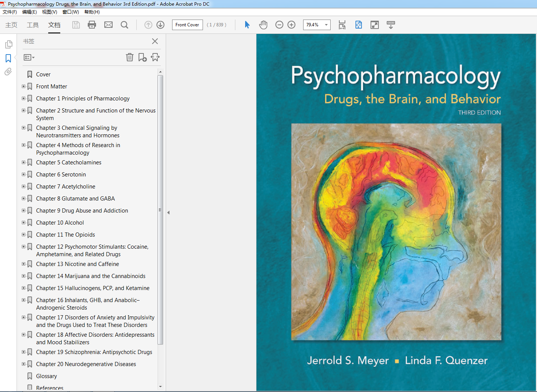Click the Read mode toolbar icon
Screen dimensions: 537x392
click(x=391, y=25)
